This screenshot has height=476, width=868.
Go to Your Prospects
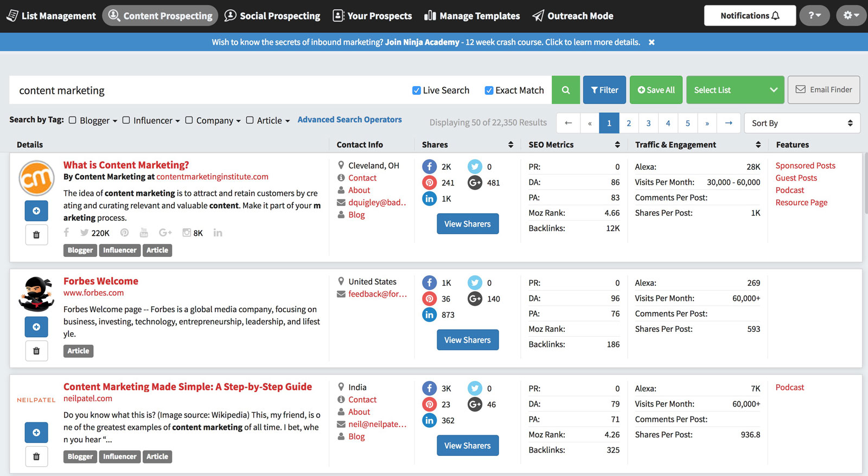click(x=372, y=16)
